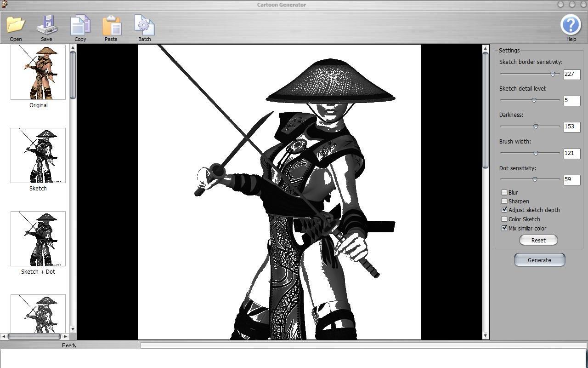The height and width of the screenshot is (368, 588).
Task: Turn on Color Sketch mode
Action: pyautogui.click(x=504, y=219)
